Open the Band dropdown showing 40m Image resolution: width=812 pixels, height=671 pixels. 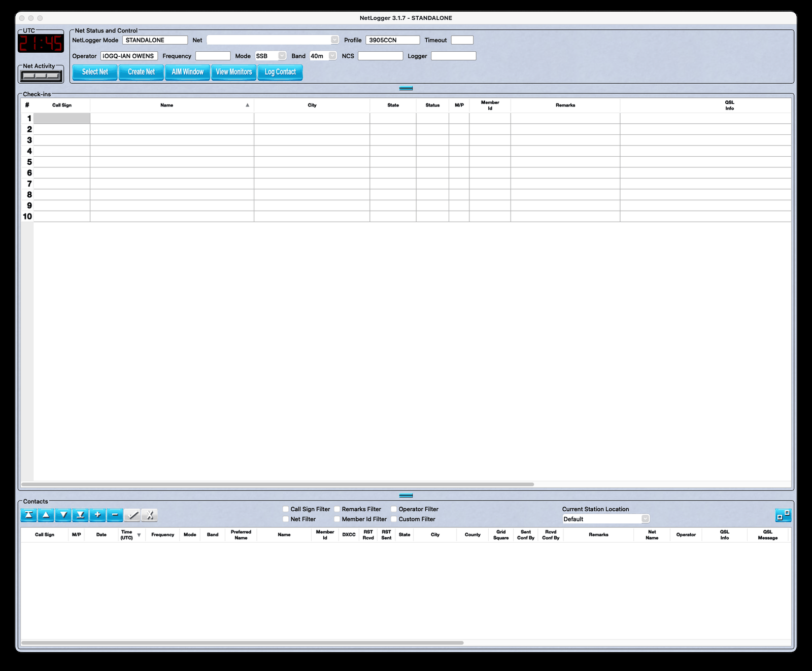[323, 56]
